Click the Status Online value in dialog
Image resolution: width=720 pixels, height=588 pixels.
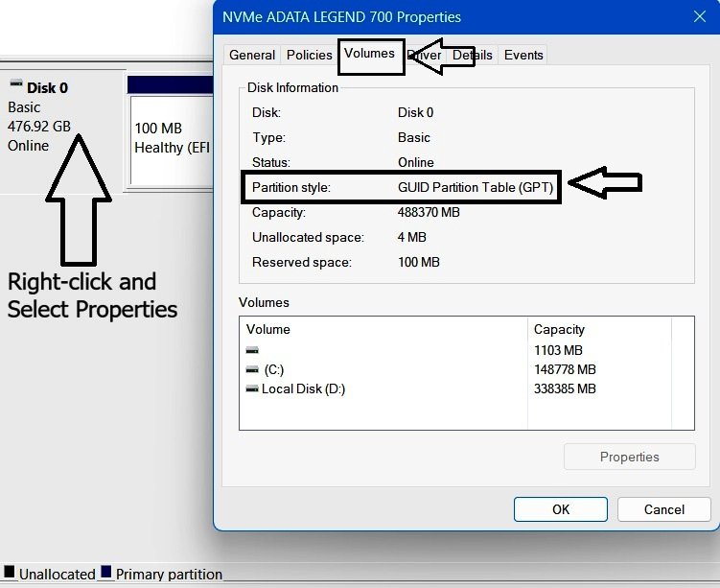(415, 163)
